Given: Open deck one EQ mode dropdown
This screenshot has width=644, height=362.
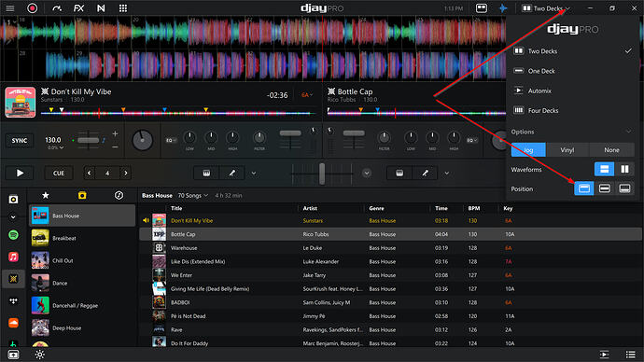Looking at the screenshot, I should point(171,140).
